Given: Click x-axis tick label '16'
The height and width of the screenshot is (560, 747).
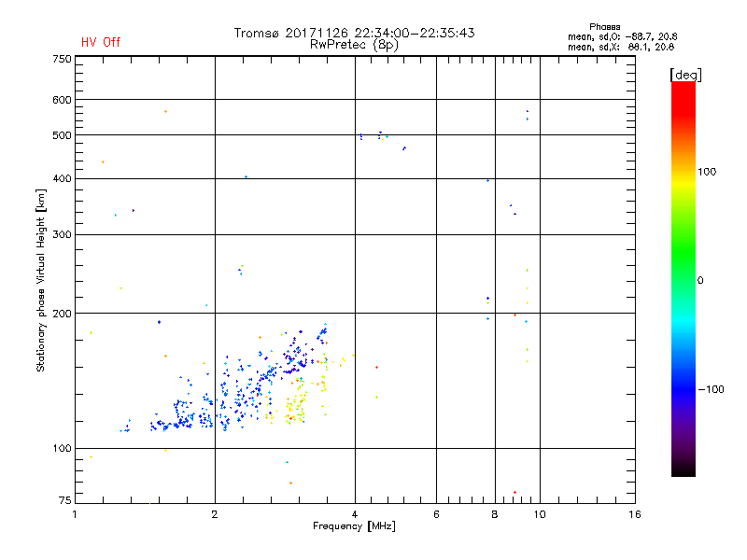Looking at the screenshot, I should [635, 514].
